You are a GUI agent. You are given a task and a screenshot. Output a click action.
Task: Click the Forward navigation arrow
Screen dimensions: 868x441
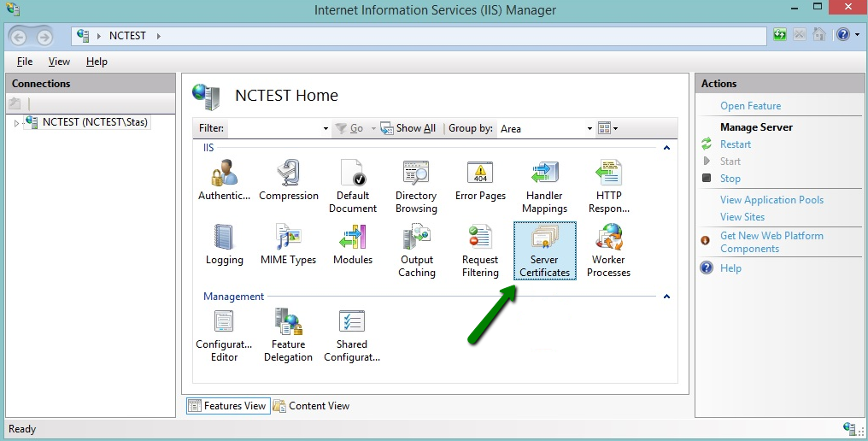pos(44,37)
